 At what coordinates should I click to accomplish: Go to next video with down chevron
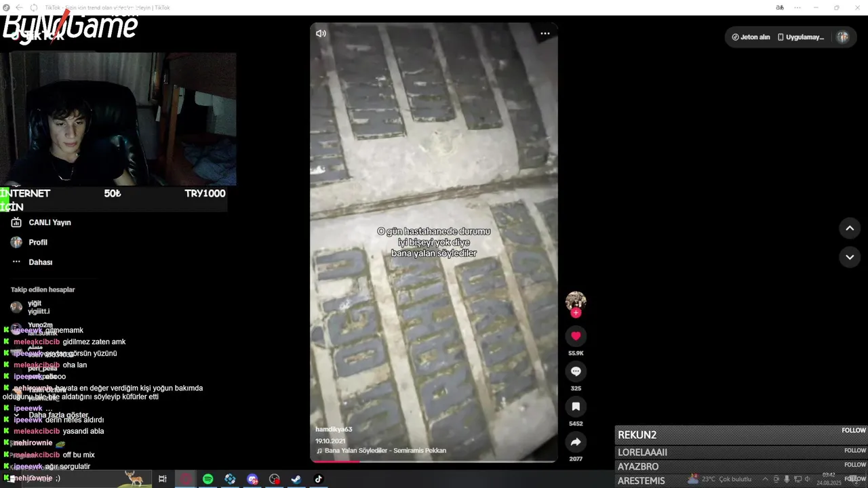(850, 258)
